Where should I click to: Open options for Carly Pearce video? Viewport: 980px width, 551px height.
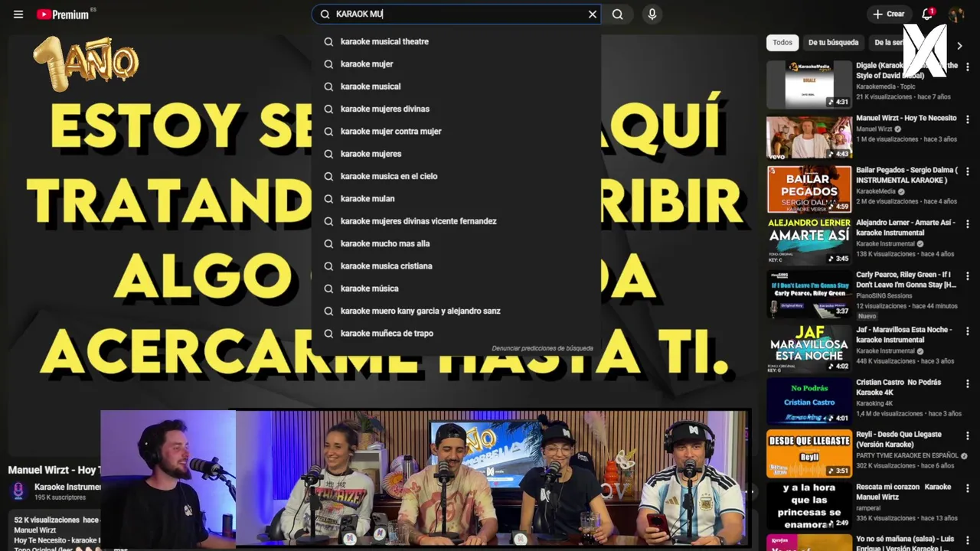coord(968,275)
